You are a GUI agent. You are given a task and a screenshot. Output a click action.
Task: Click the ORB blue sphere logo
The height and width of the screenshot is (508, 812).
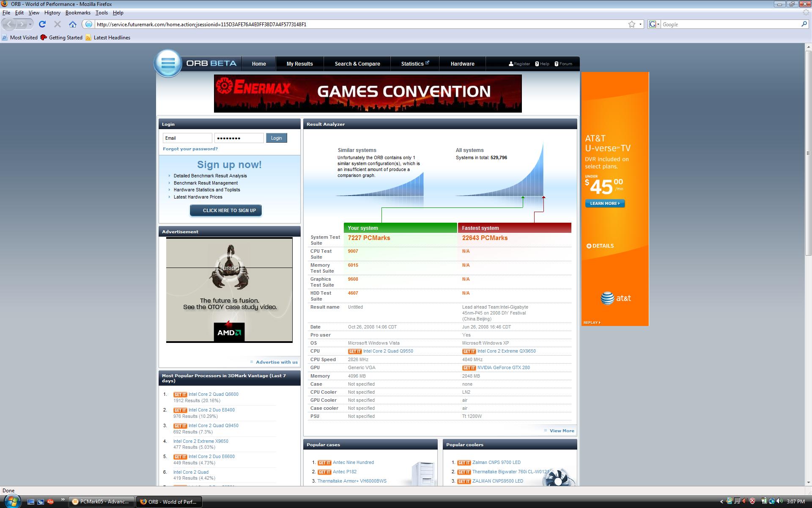[x=168, y=63]
